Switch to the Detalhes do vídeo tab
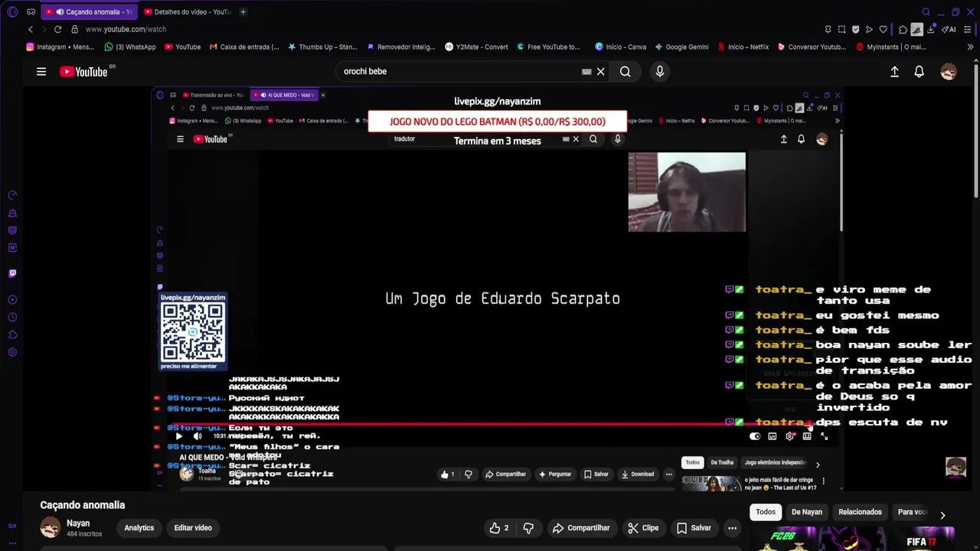 point(187,11)
